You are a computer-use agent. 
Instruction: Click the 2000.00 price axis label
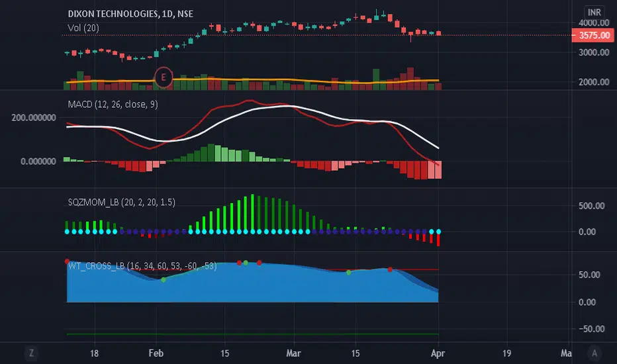[x=593, y=82]
